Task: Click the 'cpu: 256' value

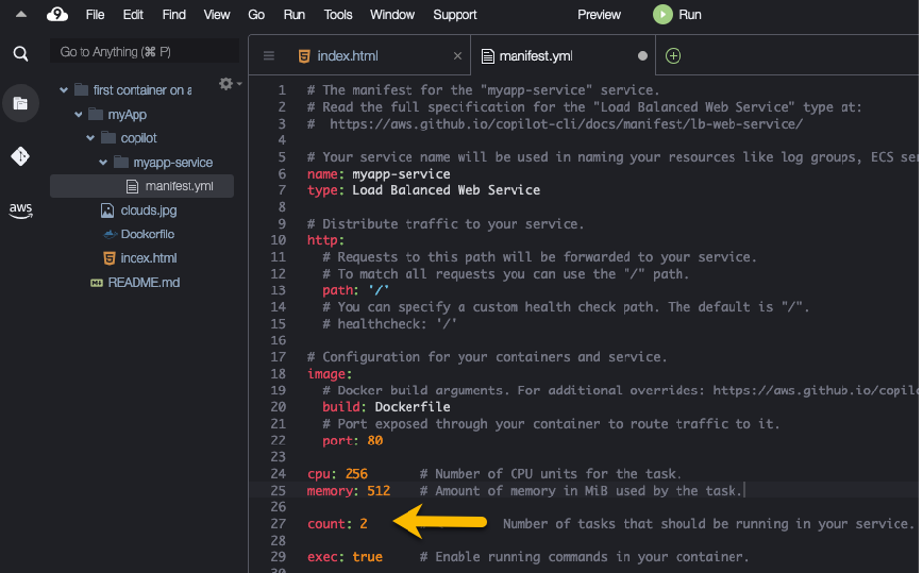Action: point(356,474)
